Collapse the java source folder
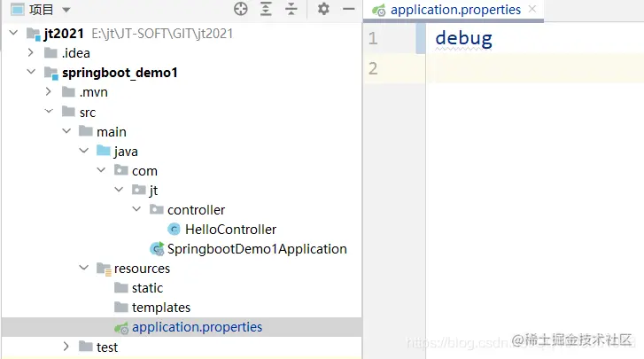 coord(84,151)
